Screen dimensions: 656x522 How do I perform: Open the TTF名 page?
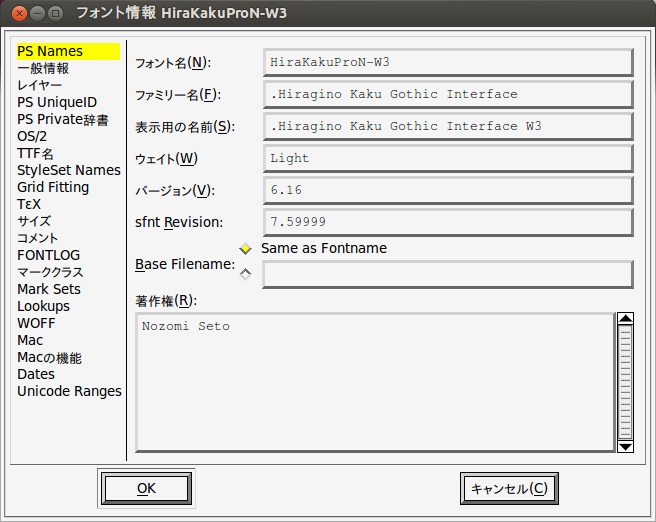(35, 154)
